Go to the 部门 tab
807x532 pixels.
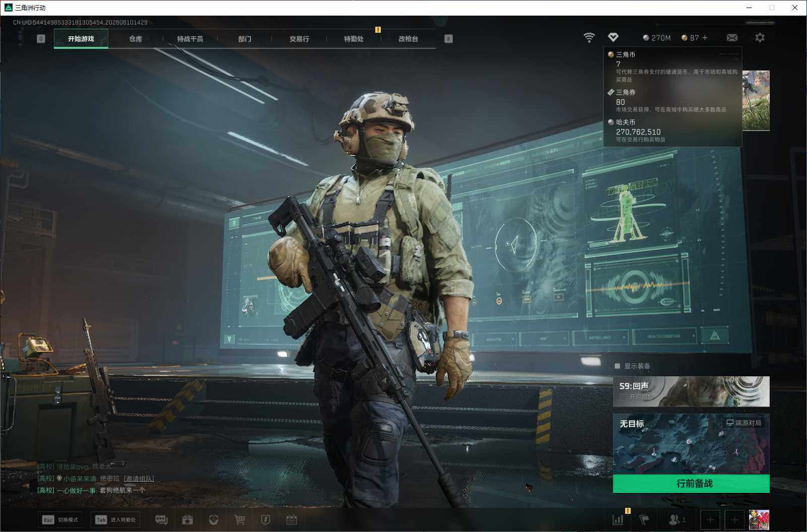pyautogui.click(x=245, y=39)
